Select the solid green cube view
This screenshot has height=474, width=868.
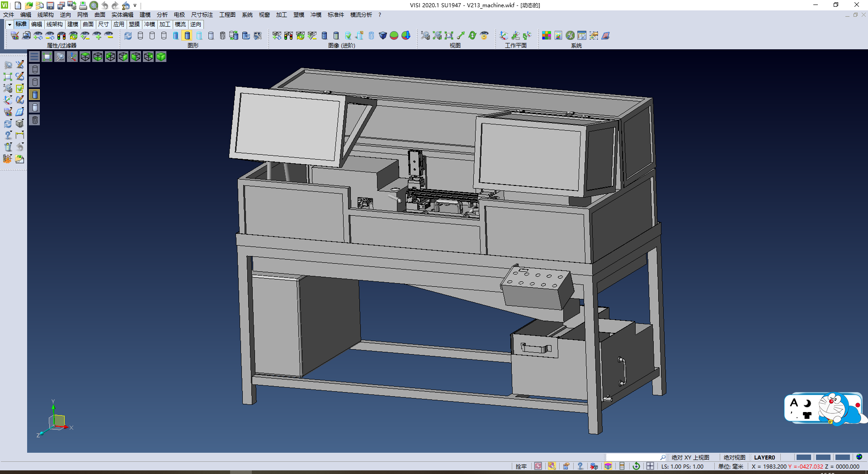click(x=161, y=57)
